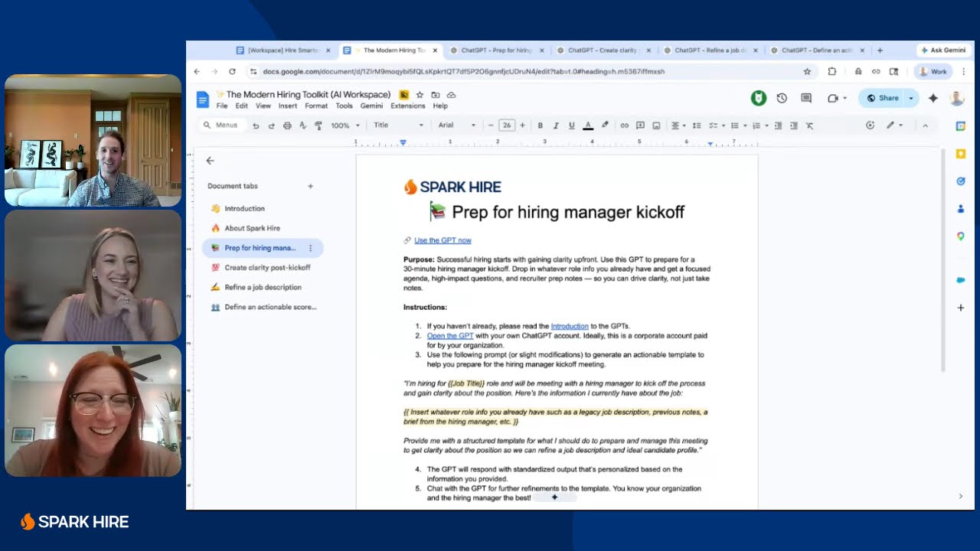The width and height of the screenshot is (980, 551).
Task: Click the 'Use the GPT now' link
Action: click(x=443, y=240)
